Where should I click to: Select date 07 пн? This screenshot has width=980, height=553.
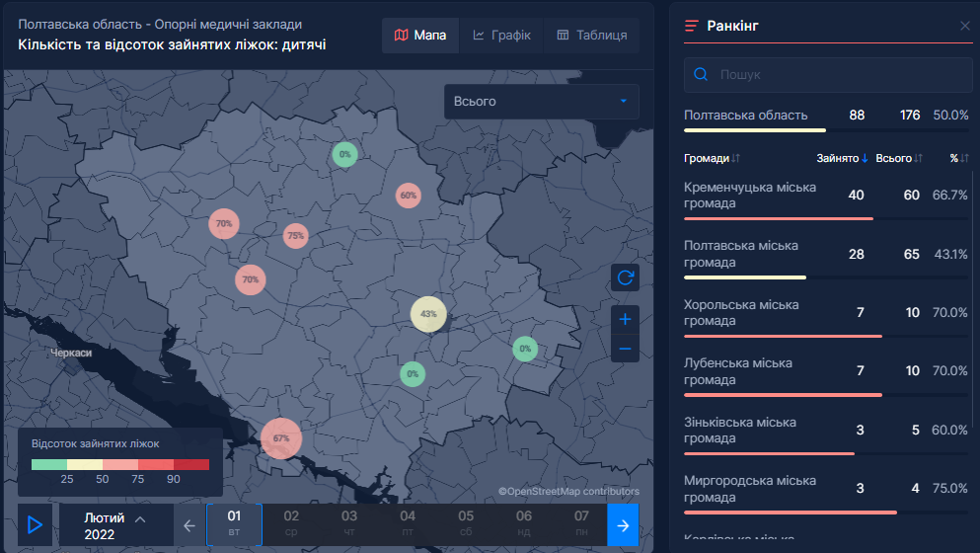click(x=581, y=524)
